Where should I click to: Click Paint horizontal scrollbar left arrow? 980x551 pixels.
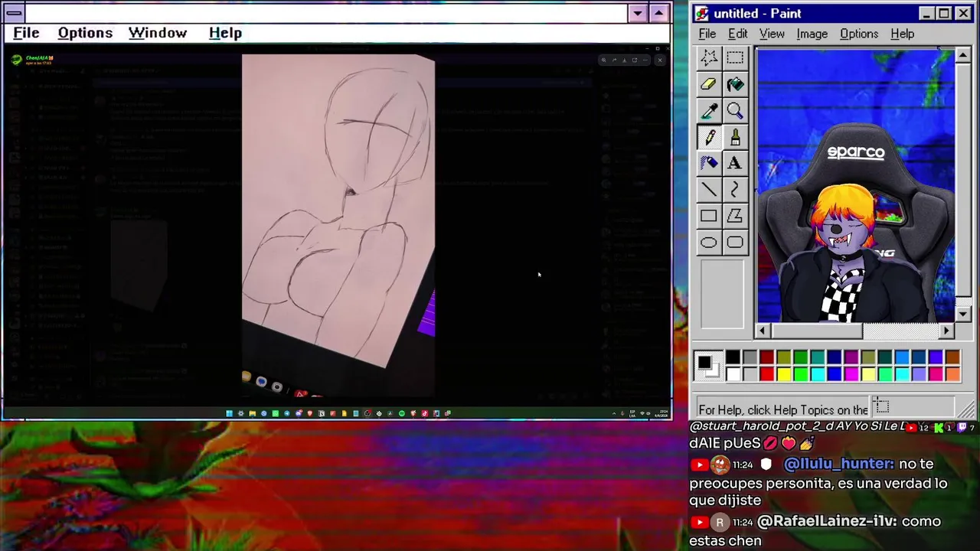pos(763,331)
